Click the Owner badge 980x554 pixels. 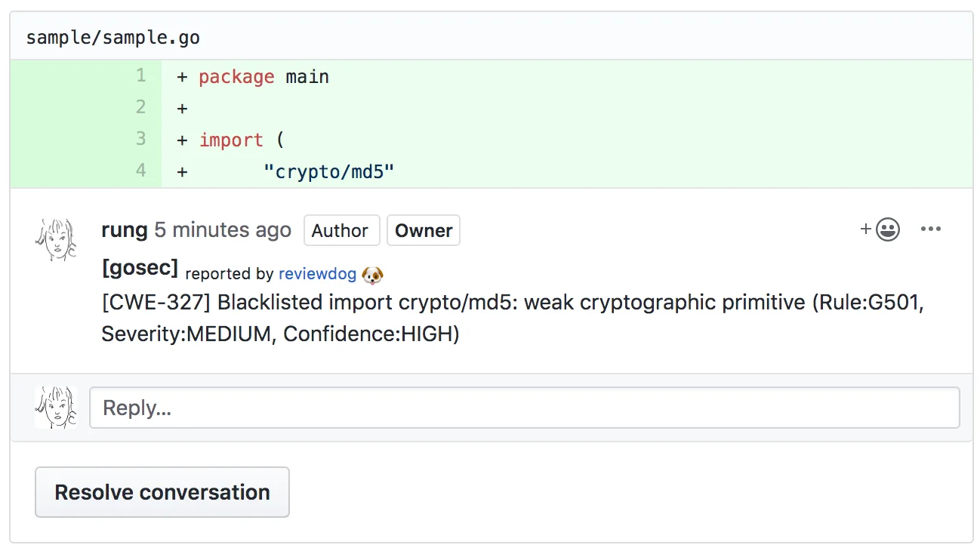[423, 230]
